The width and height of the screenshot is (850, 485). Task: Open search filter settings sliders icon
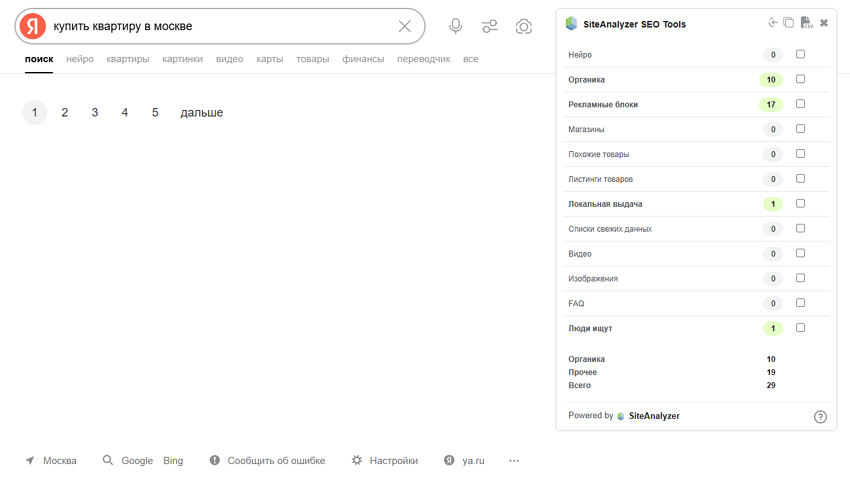[489, 26]
